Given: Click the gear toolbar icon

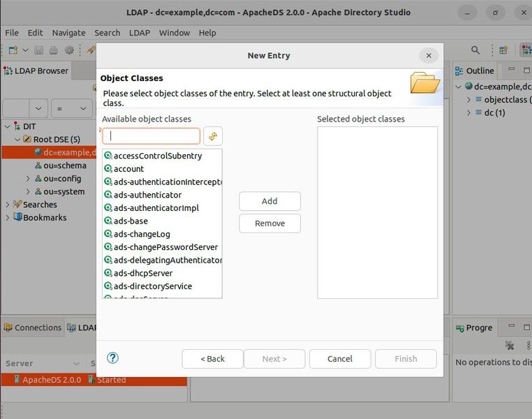Looking at the screenshot, I should pos(69,50).
